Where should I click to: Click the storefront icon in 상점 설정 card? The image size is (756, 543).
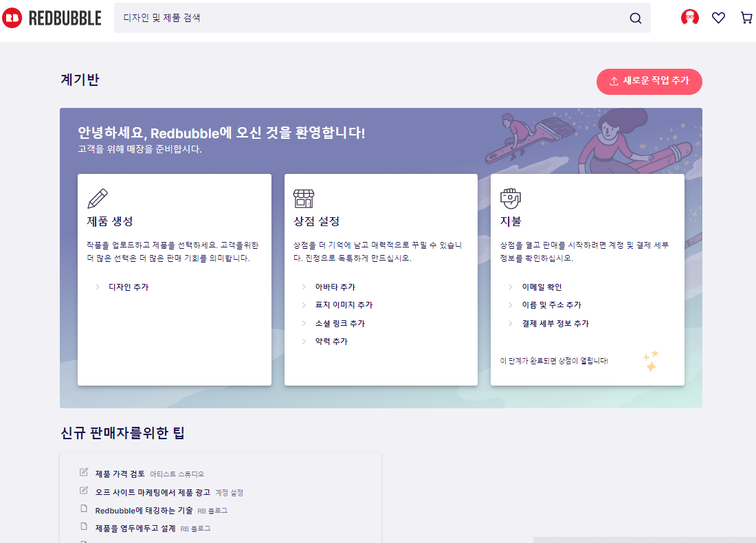click(x=304, y=198)
